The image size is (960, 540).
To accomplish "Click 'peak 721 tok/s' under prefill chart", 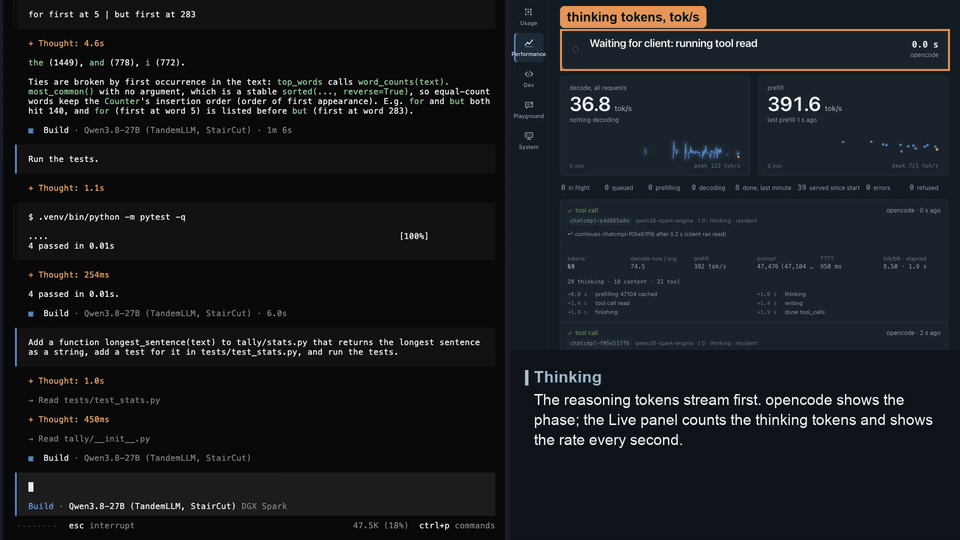I will coord(915,166).
